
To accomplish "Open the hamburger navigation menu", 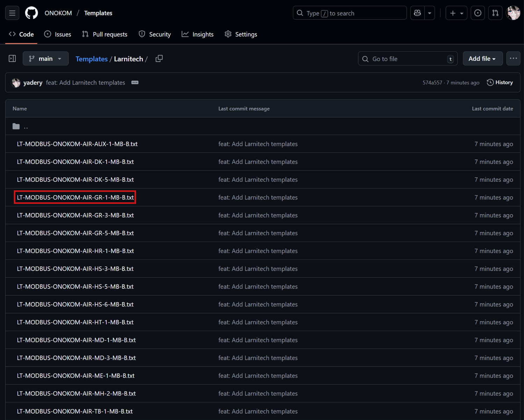I will coord(12,13).
